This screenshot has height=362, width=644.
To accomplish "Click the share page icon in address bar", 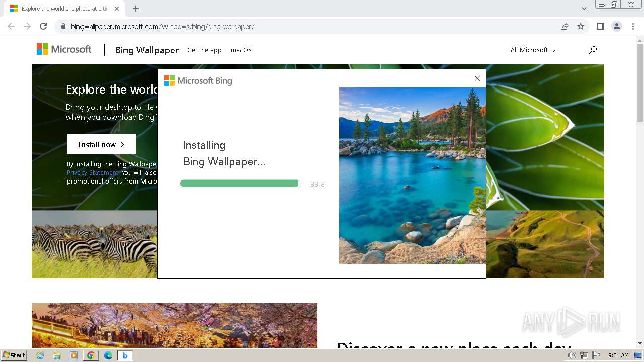I will [x=565, y=26].
